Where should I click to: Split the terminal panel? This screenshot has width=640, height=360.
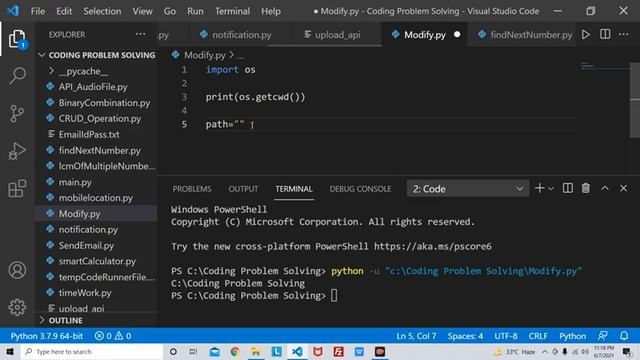click(x=567, y=188)
